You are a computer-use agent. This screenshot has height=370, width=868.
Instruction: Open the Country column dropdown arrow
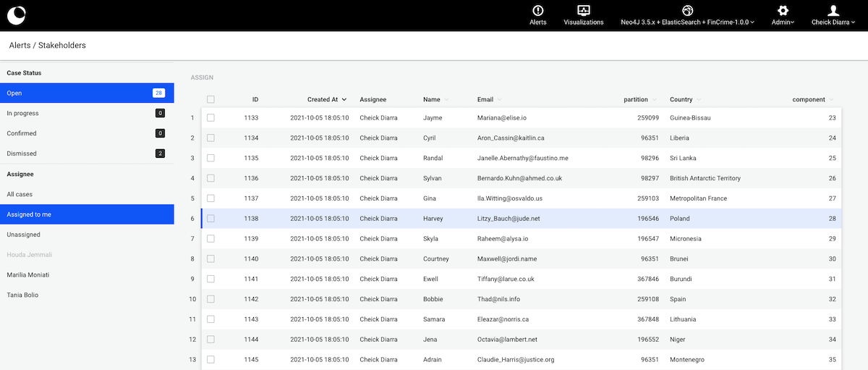pyautogui.click(x=699, y=100)
